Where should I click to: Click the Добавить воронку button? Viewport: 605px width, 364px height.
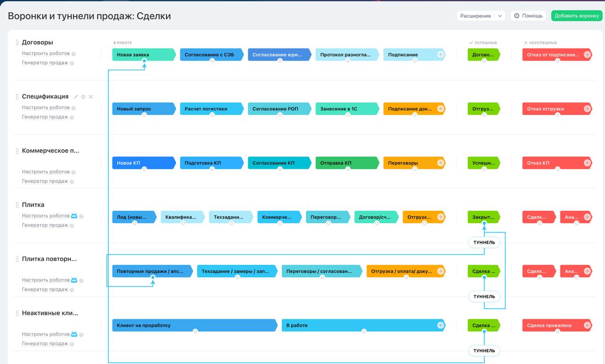coord(577,16)
